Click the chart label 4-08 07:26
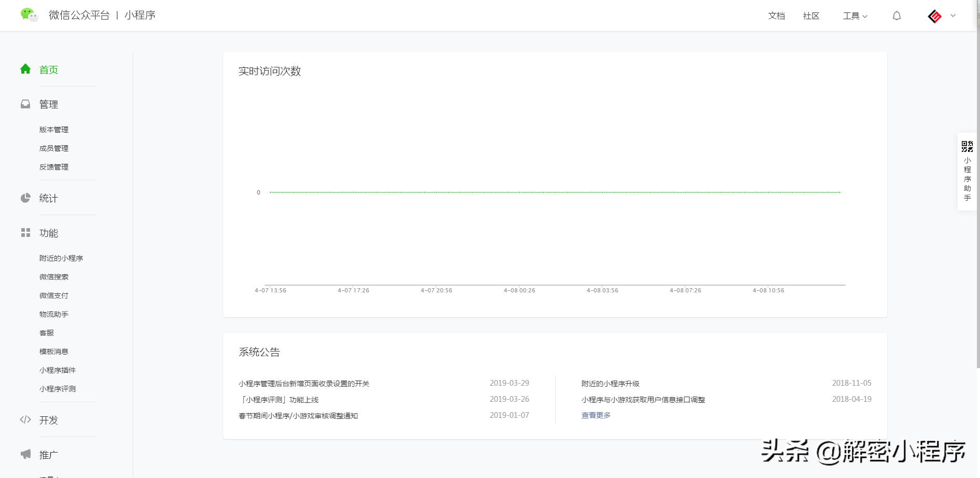This screenshot has width=980, height=478. click(x=685, y=290)
